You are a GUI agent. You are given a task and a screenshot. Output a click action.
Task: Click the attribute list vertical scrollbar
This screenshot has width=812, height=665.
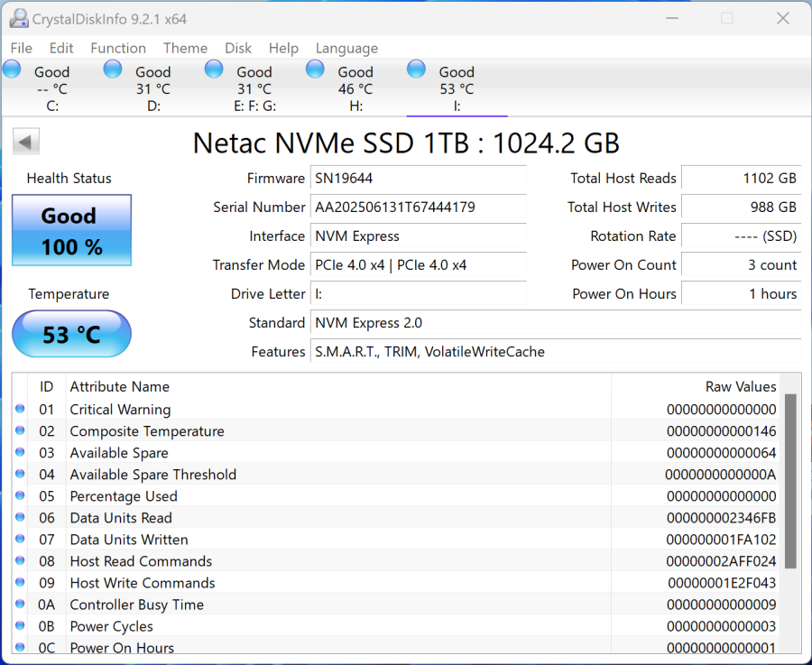click(790, 481)
